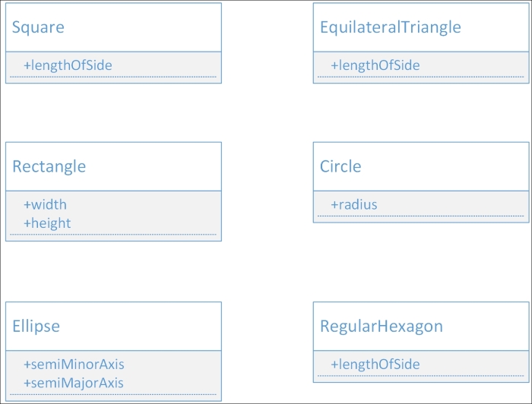Select dotted separator line in Rectangle class
The height and width of the screenshot is (404, 532).
point(113,235)
